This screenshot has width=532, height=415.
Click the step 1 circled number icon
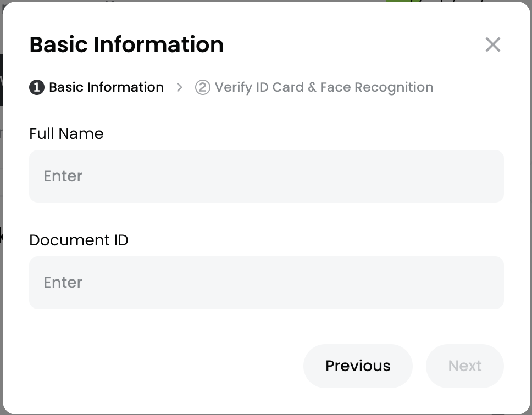tap(37, 87)
